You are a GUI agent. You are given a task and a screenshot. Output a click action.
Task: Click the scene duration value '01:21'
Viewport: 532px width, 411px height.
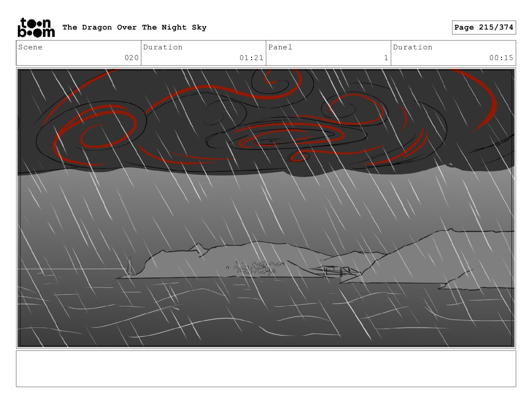coord(252,58)
